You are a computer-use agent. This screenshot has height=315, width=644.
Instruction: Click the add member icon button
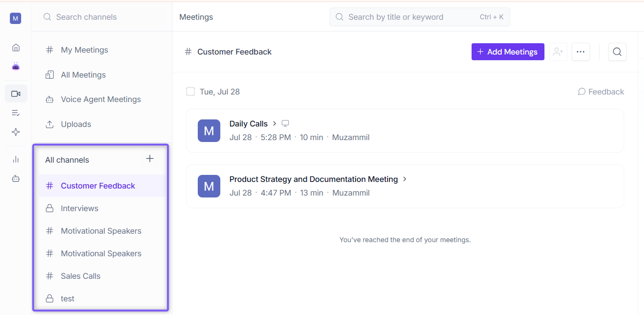558,52
